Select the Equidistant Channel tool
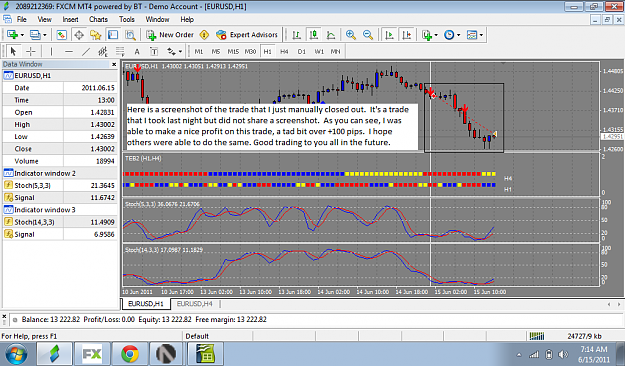This screenshot has width=625, height=366. (103, 51)
